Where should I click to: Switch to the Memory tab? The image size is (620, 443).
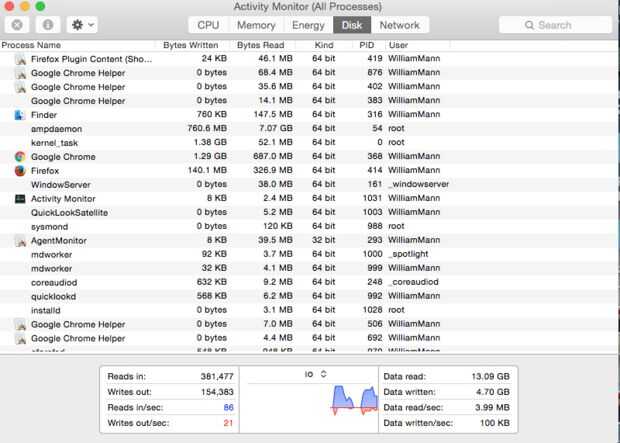256,25
